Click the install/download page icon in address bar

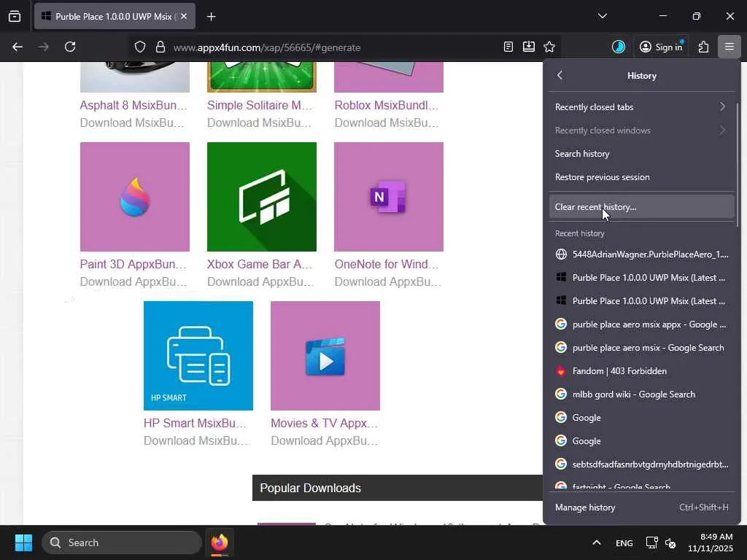528,47
